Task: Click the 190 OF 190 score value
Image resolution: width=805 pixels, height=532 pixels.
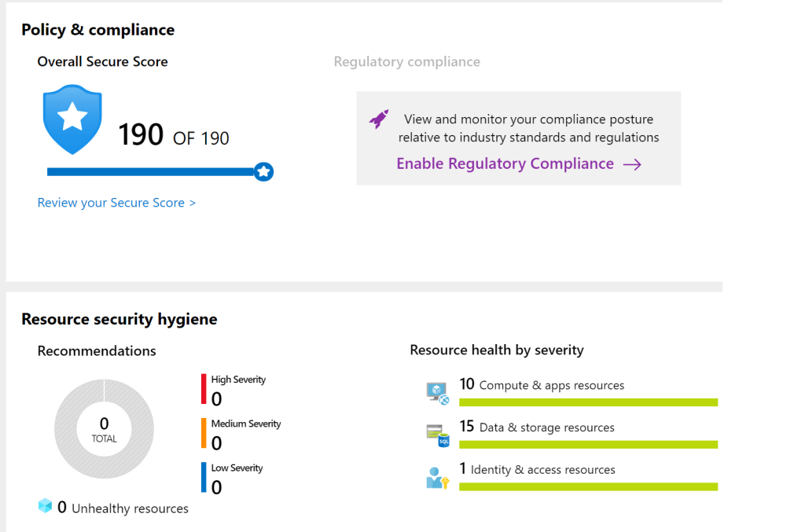Action: pyautogui.click(x=174, y=137)
